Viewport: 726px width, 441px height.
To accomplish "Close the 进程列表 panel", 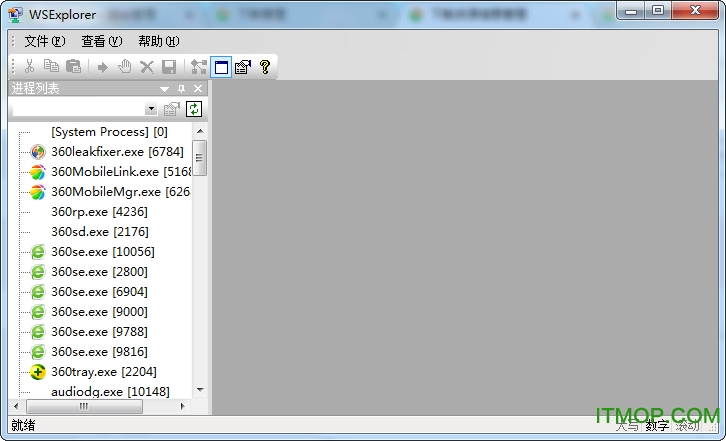I will point(198,88).
